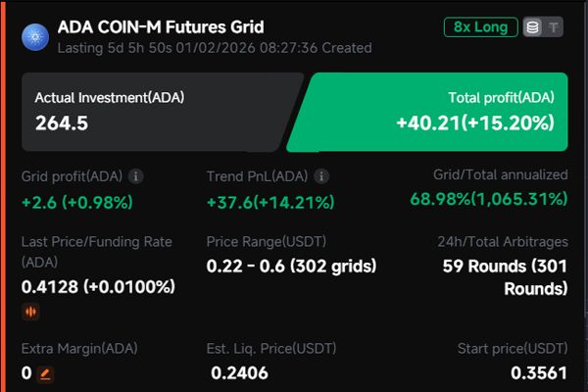
Task: Open the ADA COIN-M Futures Grid title
Action: tap(161, 27)
